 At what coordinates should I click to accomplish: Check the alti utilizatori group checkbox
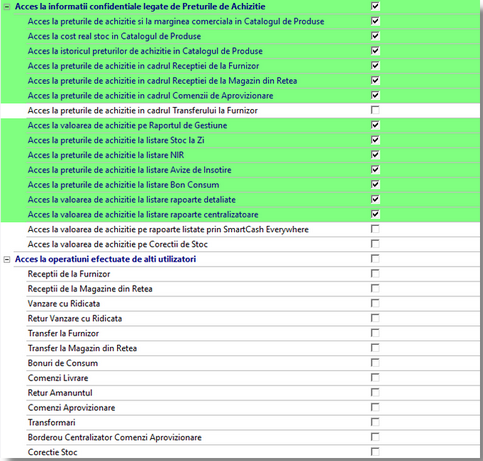[x=375, y=259]
